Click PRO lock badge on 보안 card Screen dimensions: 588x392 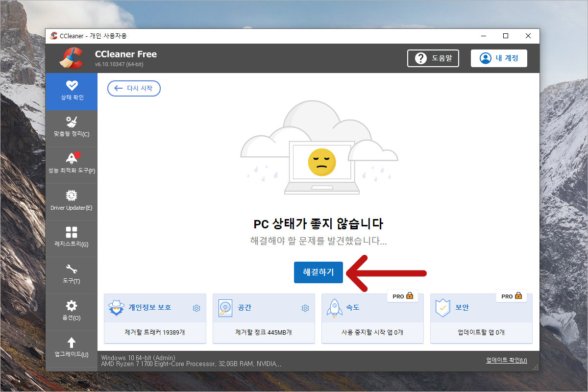click(512, 296)
